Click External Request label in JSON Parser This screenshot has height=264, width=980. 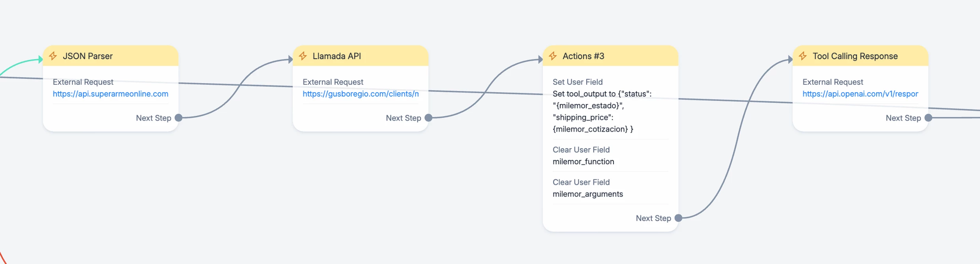(83, 82)
